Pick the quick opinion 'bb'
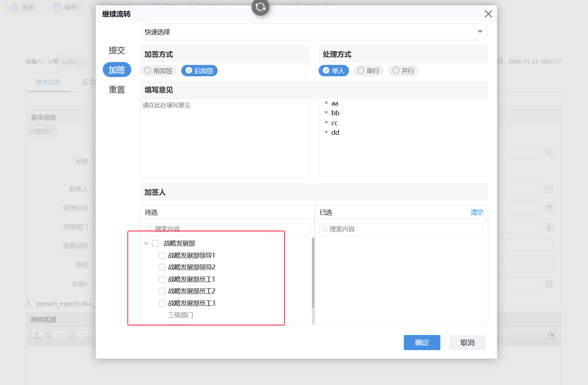 point(335,113)
